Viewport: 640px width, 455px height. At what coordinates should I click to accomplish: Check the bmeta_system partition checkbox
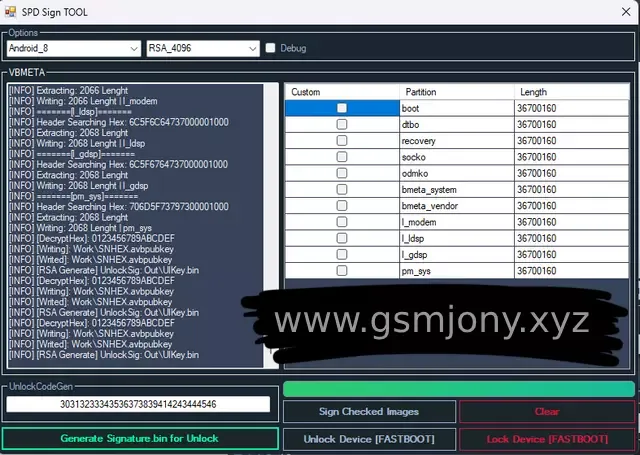click(342, 189)
